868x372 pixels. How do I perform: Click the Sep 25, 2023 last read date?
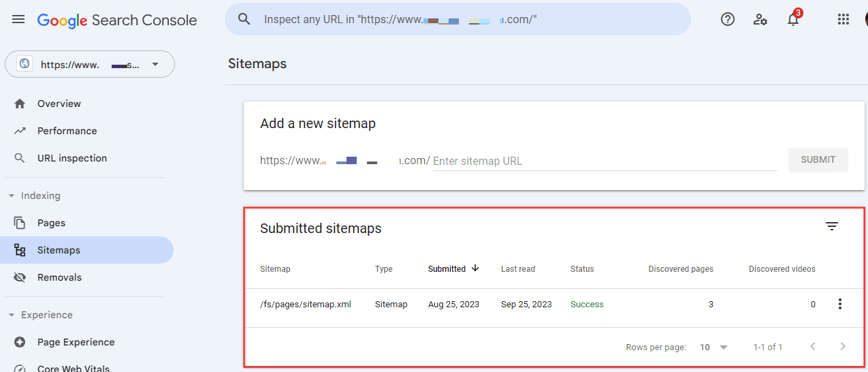(x=526, y=305)
